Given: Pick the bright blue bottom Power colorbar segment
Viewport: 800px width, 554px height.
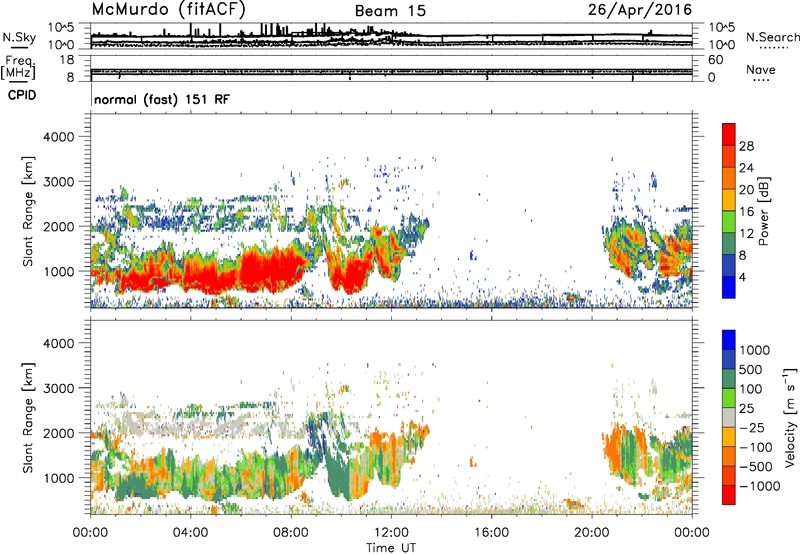Looking at the screenshot, I should [x=729, y=287].
